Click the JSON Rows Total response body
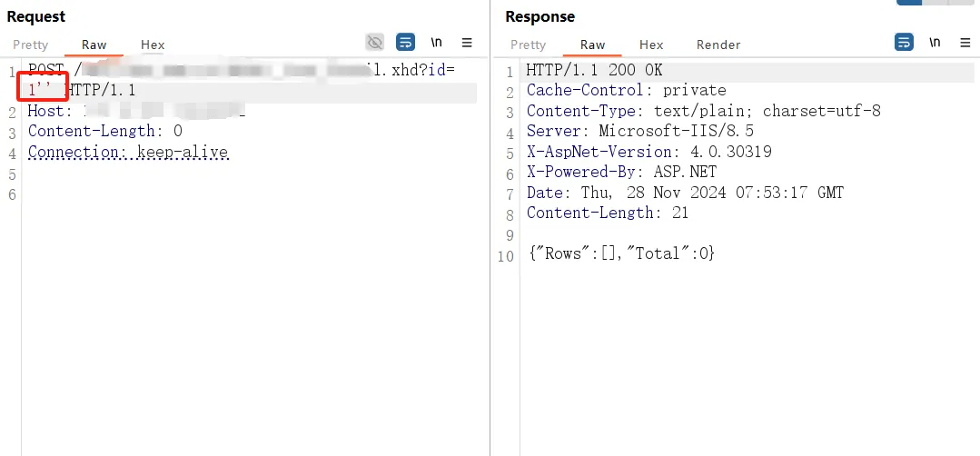980x456 pixels. [x=620, y=253]
